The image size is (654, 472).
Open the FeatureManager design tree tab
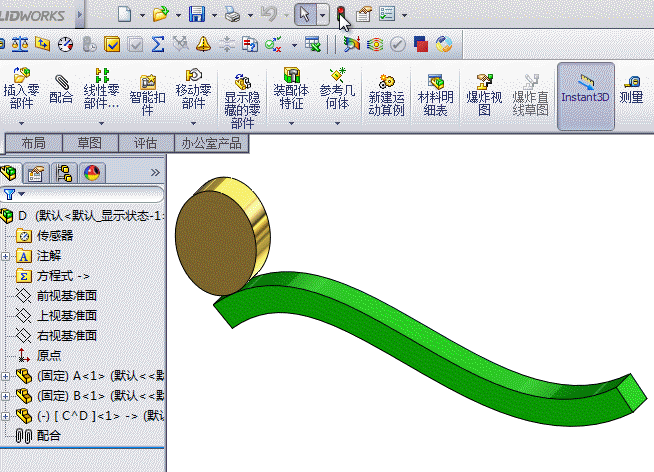coord(9,173)
